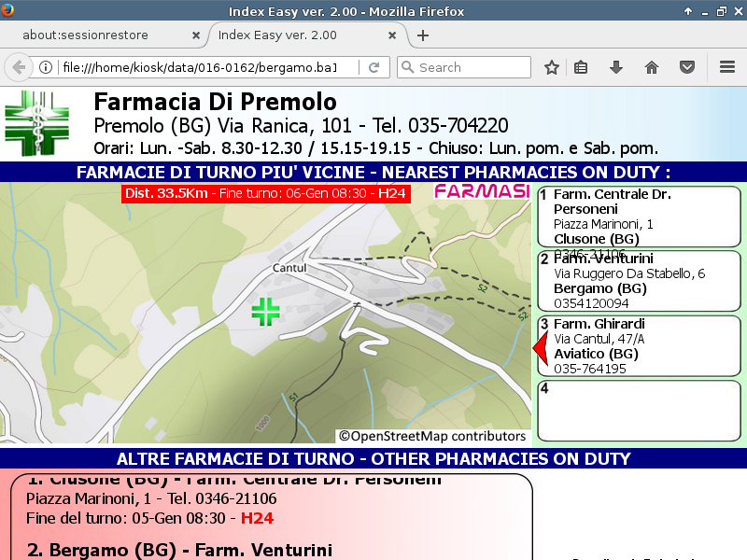Click the OpenStreetMap contributors attribution

click(432, 436)
